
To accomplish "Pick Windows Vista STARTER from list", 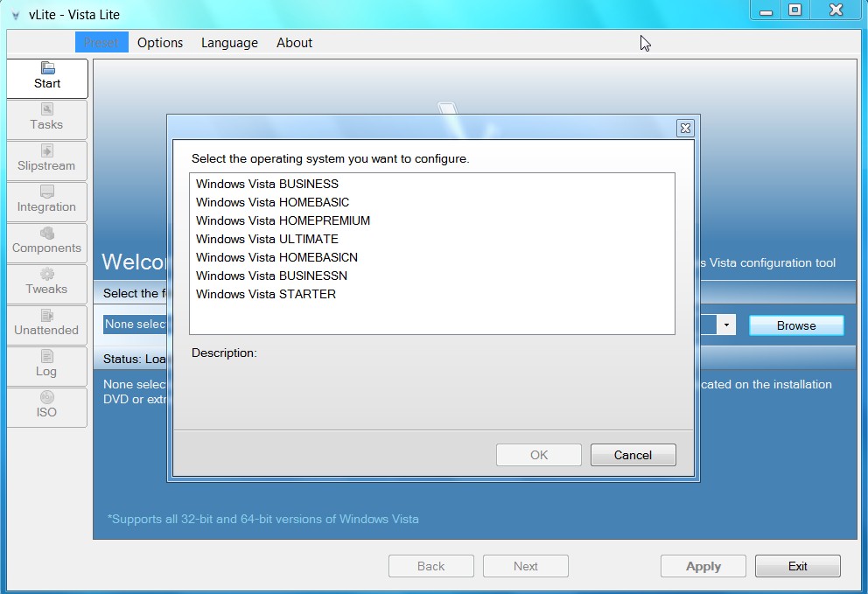I will (x=266, y=294).
